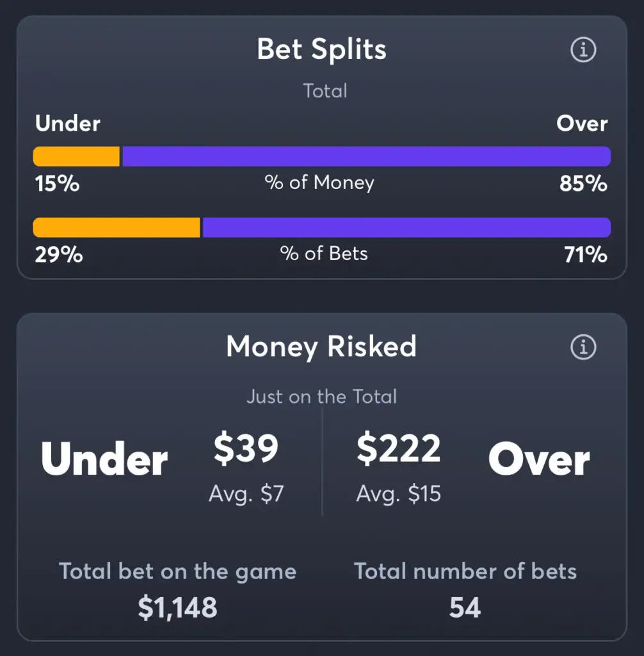Click the Just on the Total subtitle
The height and width of the screenshot is (656, 644).
tap(321, 396)
